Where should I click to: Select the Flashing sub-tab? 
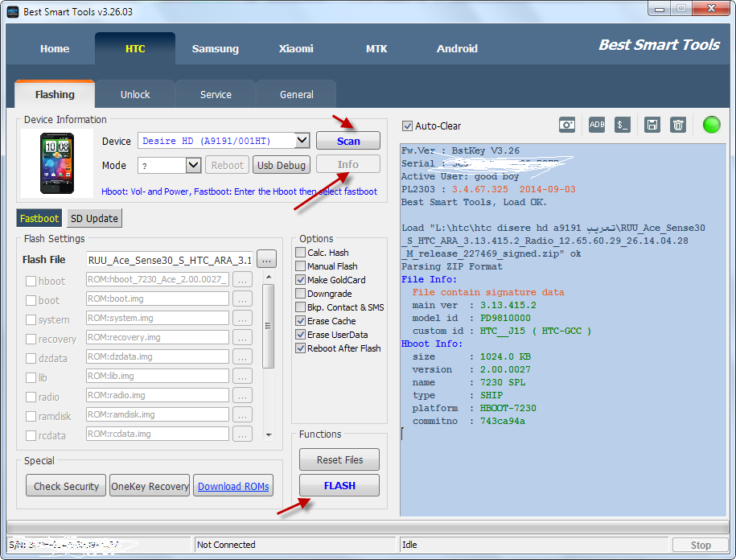click(55, 94)
